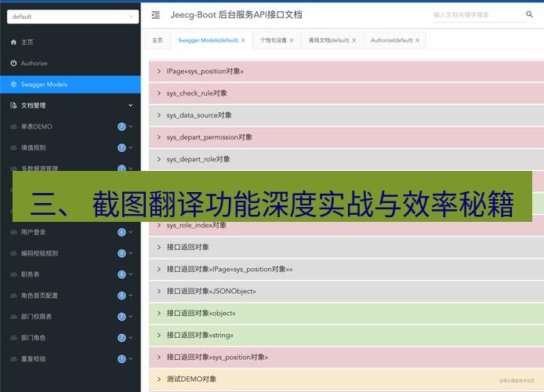Expand the 编码校验规则 chevron
The width and height of the screenshot is (544, 392).
click(x=131, y=253)
